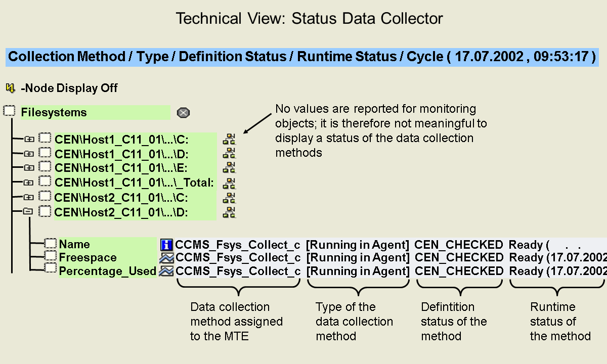Image resolution: width=607 pixels, height=364 pixels.
Task: Select the Percentage_Used tree item
Action: pos(107,271)
